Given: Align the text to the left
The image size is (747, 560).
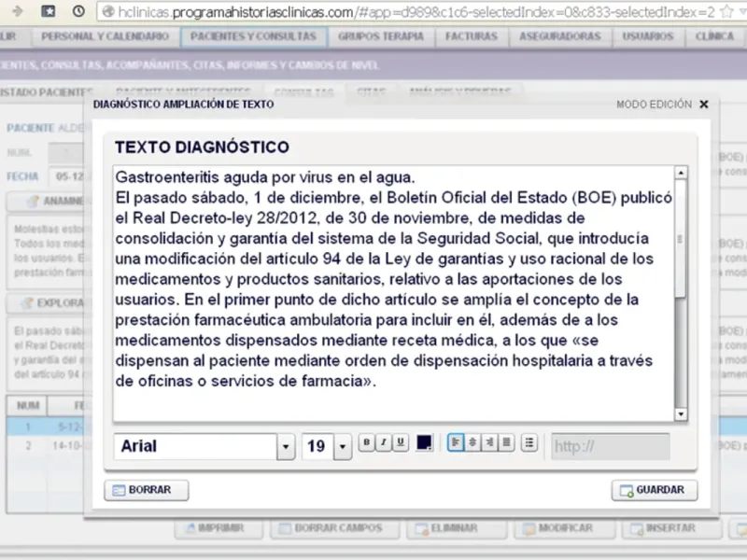Looking at the screenshot, I should 456,442.
